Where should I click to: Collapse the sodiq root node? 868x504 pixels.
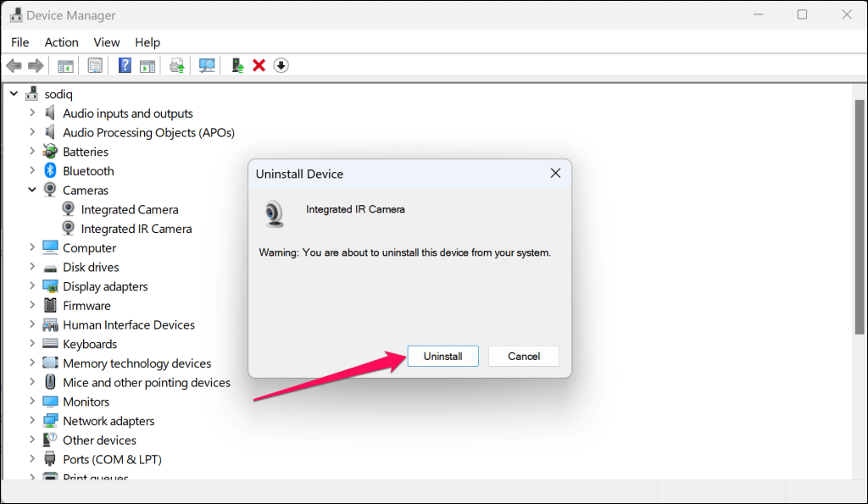tap(14, 93)
